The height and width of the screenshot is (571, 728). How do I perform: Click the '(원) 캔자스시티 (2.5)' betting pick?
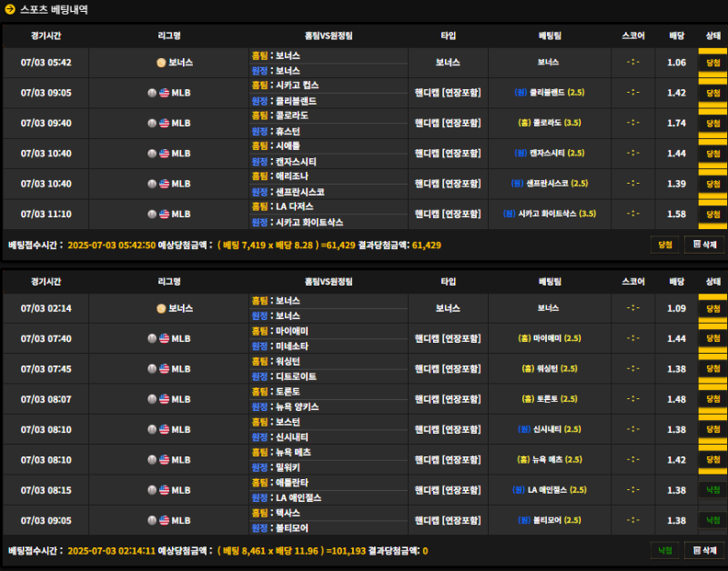click(550, 153)
